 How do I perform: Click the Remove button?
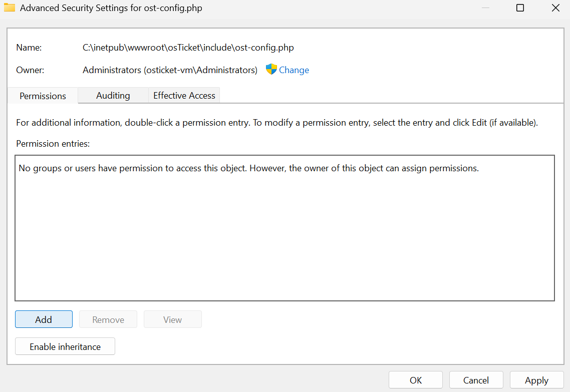point(108,319)
